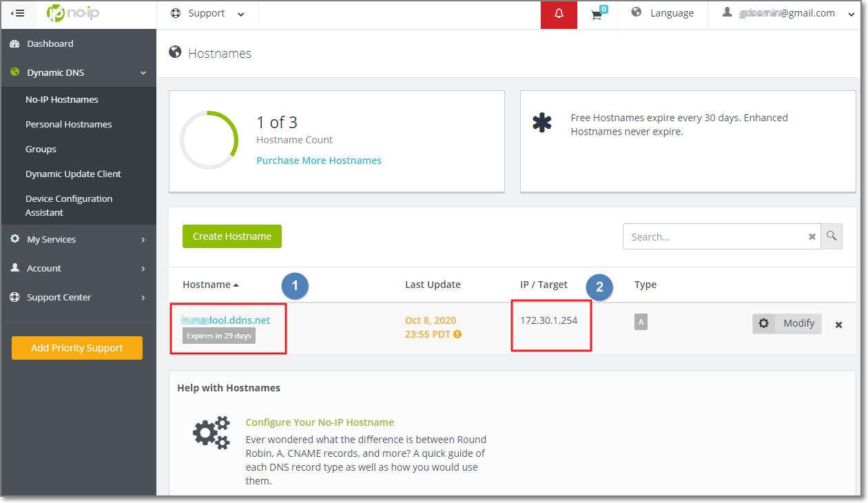Viewport: 868px width, 503px height.
Task: Click Create Hostname button
Action: (232, 236)
